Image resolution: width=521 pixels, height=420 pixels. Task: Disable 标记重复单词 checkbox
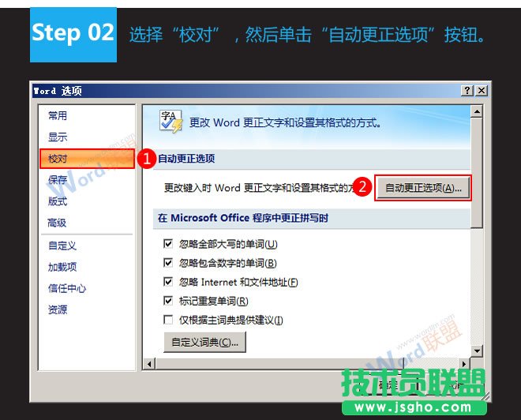coord(167,301)
